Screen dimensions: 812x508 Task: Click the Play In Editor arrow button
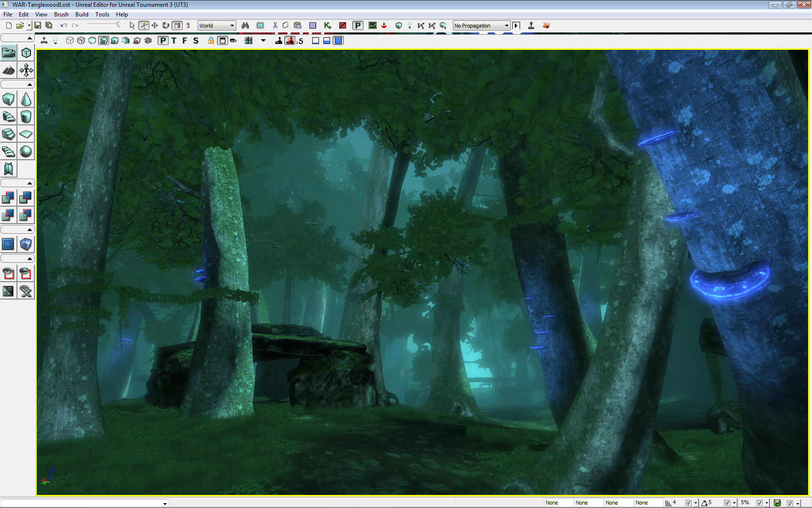516,26
